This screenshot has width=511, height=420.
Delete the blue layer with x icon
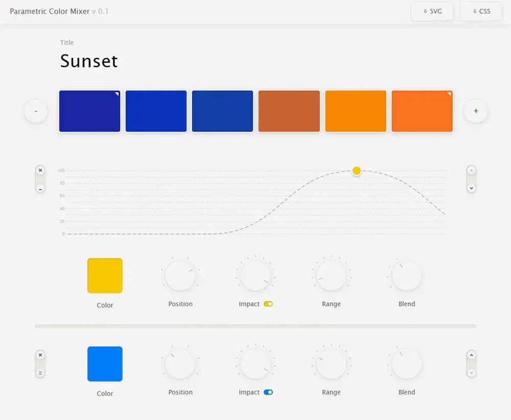coord(40,355)
